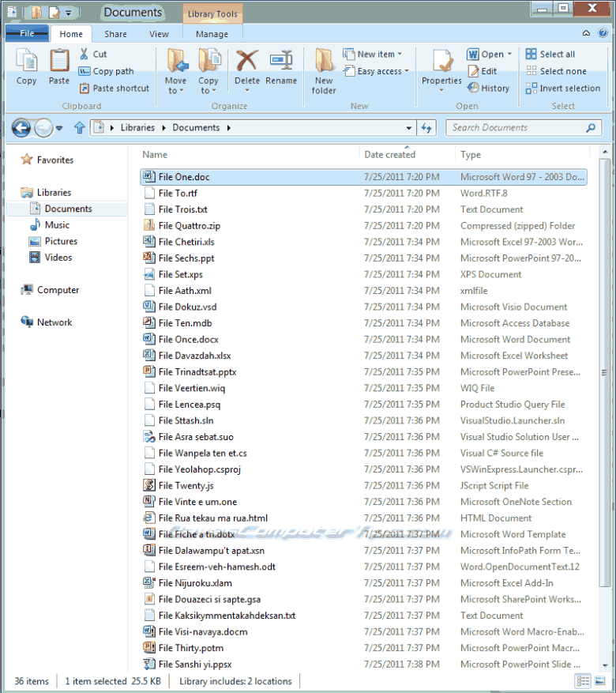Select Music library in sidebar
The height and width of the screenshot is (693, 616).
pos(50,224)
